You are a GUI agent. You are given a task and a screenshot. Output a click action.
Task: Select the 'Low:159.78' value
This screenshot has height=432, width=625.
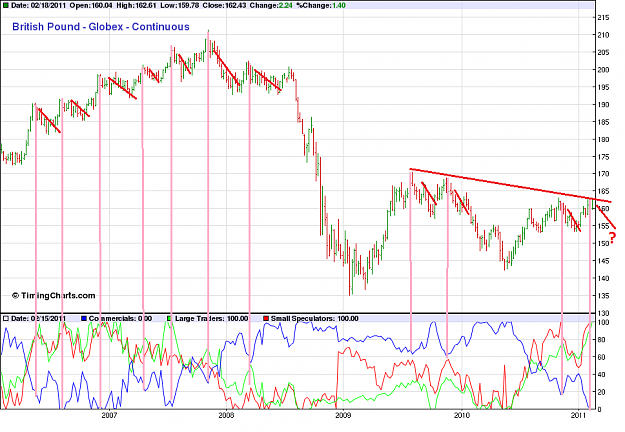pos(179,6)
